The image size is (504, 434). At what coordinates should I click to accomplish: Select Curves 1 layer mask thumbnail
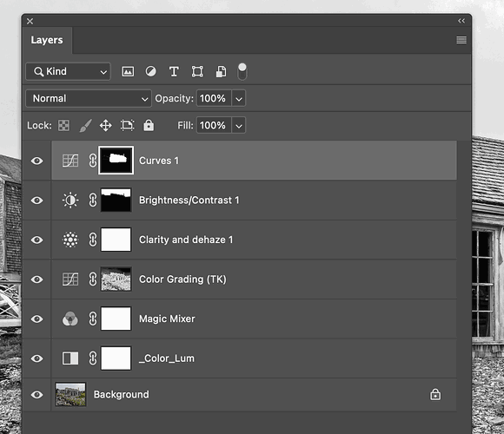(116, 161)
